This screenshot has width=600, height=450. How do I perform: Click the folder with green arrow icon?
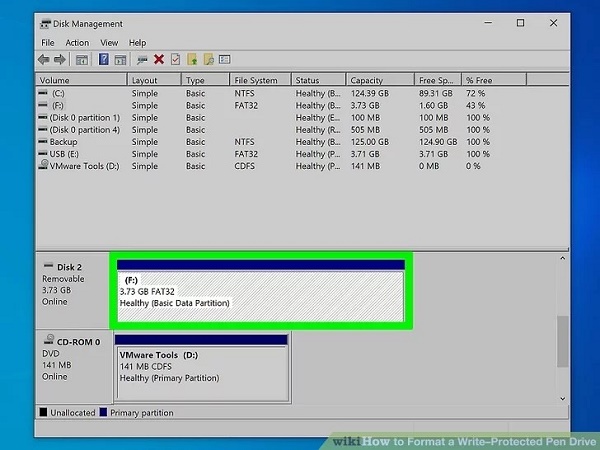pyautogui.click(x=192, y=59)
